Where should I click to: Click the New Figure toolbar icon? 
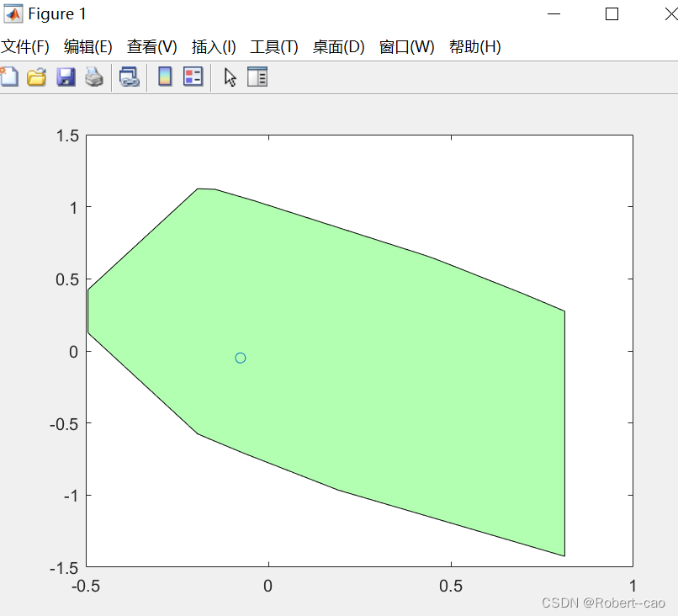9,77
